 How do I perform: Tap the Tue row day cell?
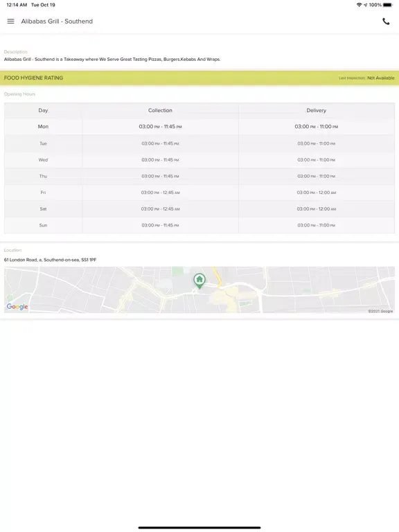click(43, 143)
